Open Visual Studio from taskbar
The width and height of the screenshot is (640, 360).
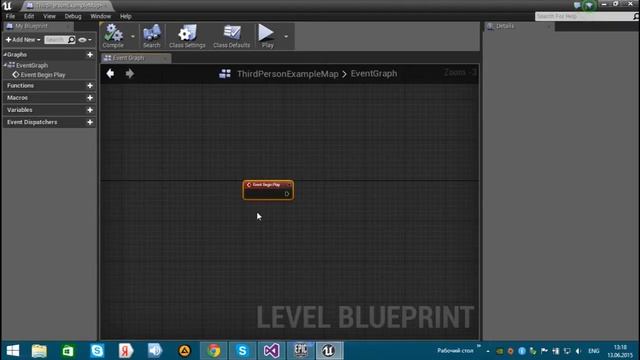pyautogui.click(x=271, y=351)
